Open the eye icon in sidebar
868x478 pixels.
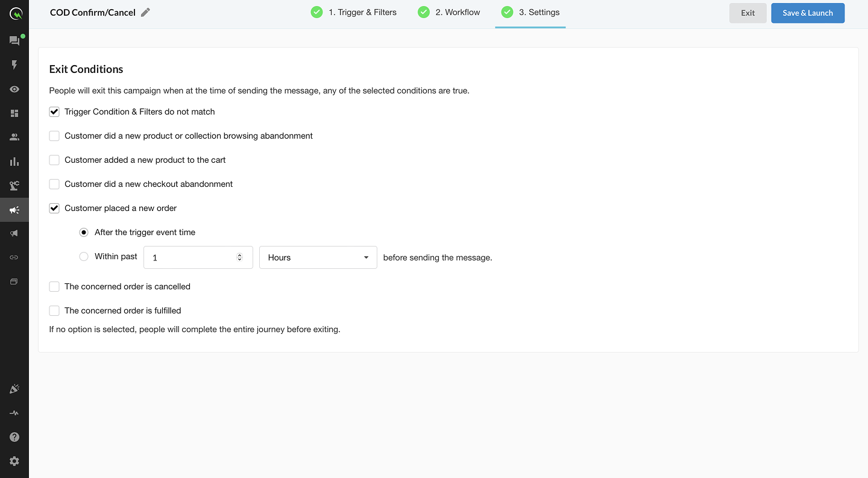pos(14,89)
